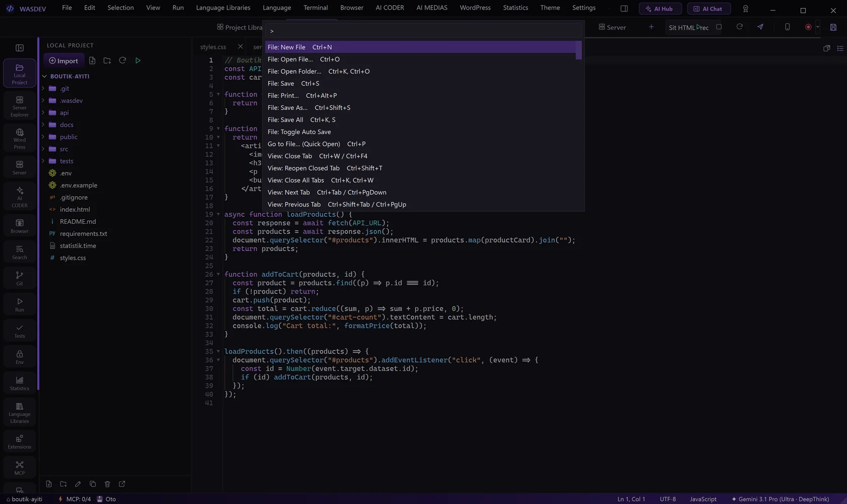Open requirements.txt in the file tree
Viewport: 847px width, 504px height.
(83, 233)
